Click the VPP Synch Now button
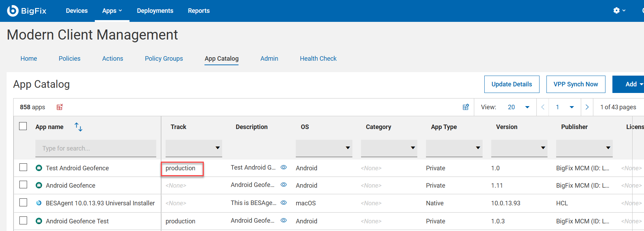 click(x=576, y=84)
